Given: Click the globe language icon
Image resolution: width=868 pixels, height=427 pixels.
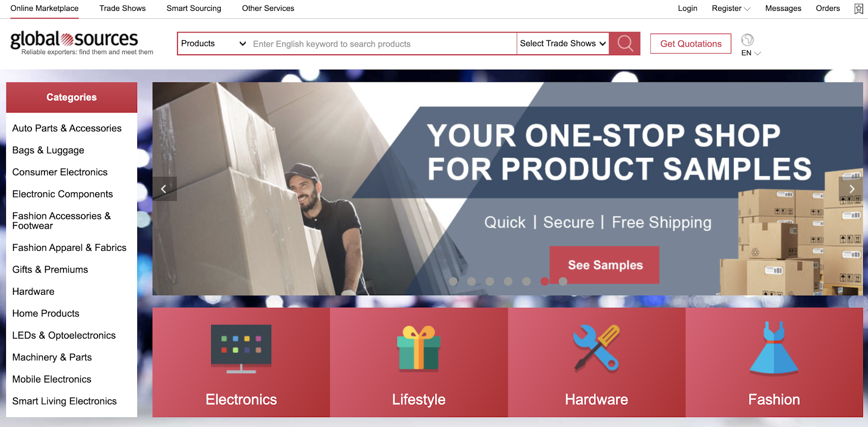Looking at the screenshot, I should 748,40.
